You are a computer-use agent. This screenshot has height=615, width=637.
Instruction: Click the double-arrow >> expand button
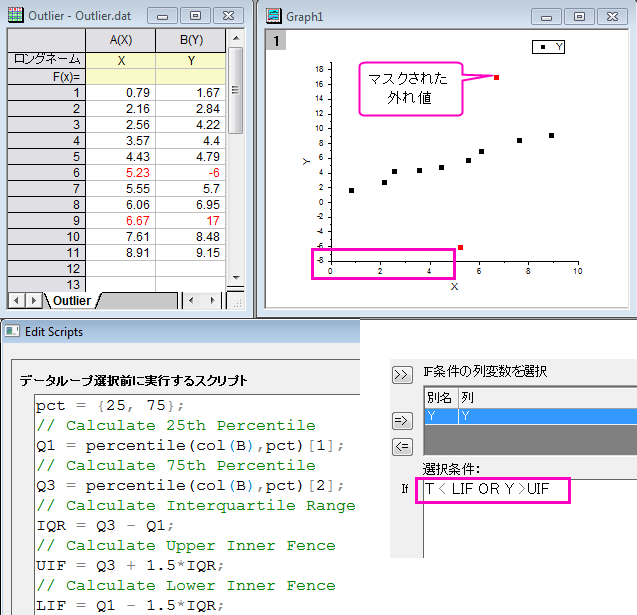pyautogui.click(x=402, y=375)
